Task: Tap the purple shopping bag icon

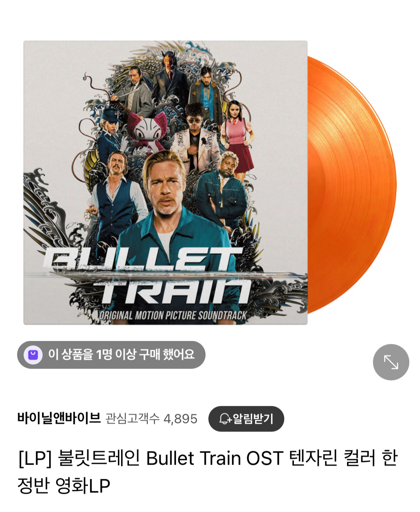Action: pyautogui.click(x=33, y=355)
